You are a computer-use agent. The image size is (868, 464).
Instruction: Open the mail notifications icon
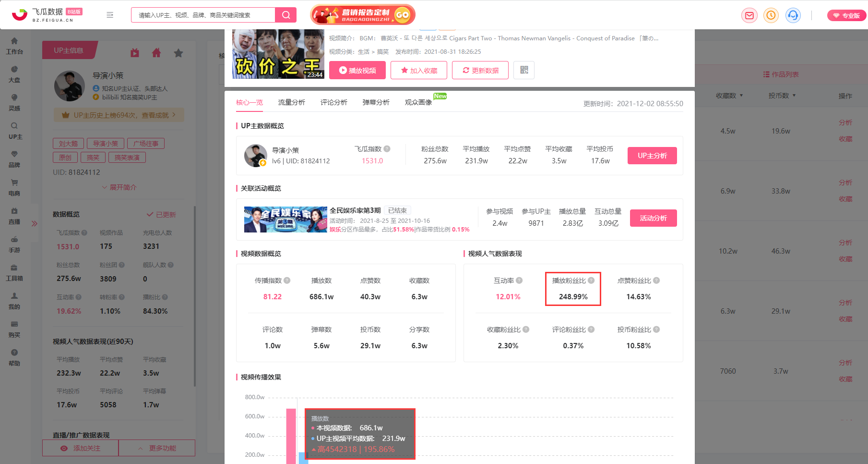coord(749,15)
